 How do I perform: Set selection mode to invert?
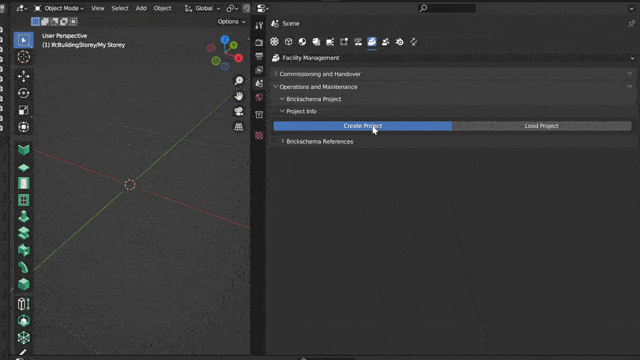tap(64, 22)
